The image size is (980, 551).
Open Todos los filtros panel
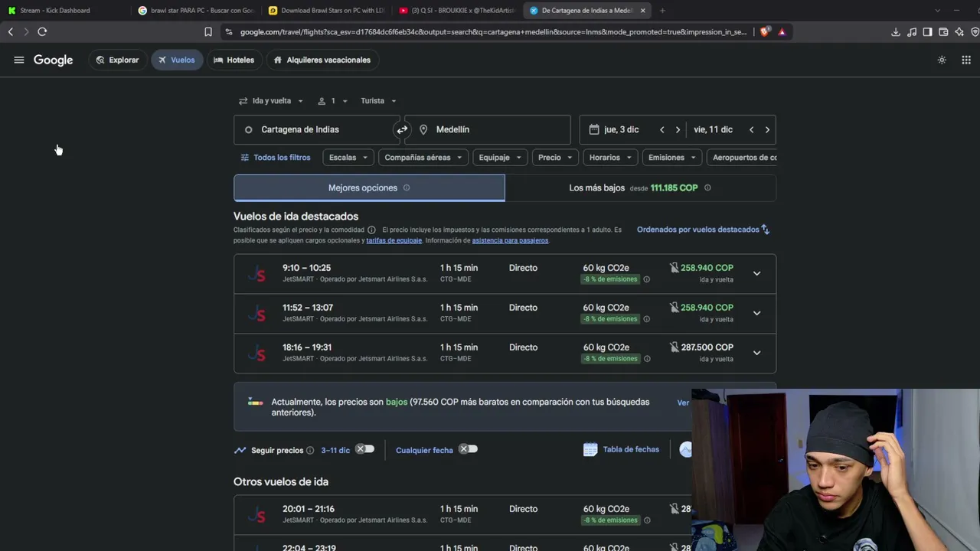pos(276,158)
